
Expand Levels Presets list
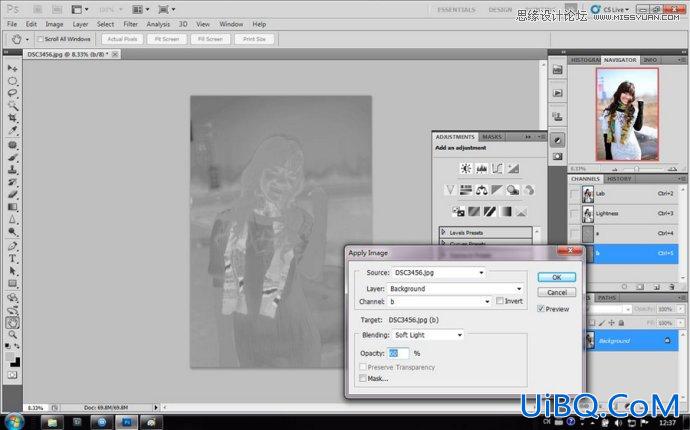[444, 232]
